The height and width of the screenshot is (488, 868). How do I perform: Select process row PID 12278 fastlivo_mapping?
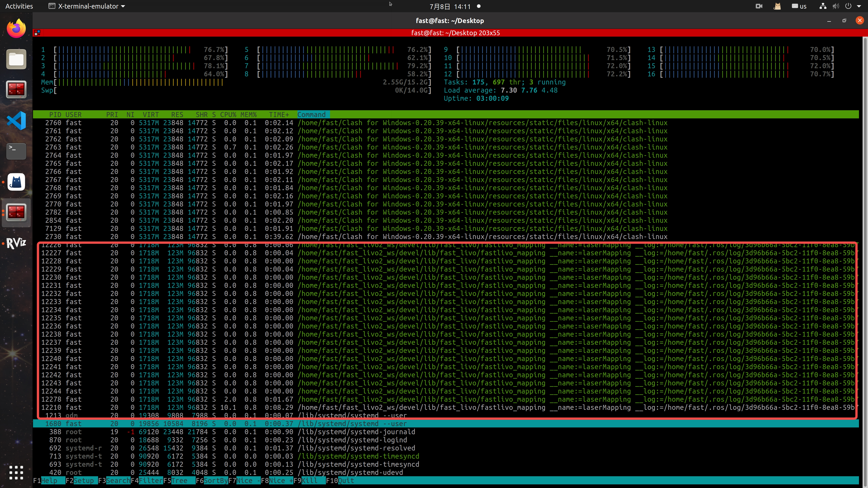[446, 399]
